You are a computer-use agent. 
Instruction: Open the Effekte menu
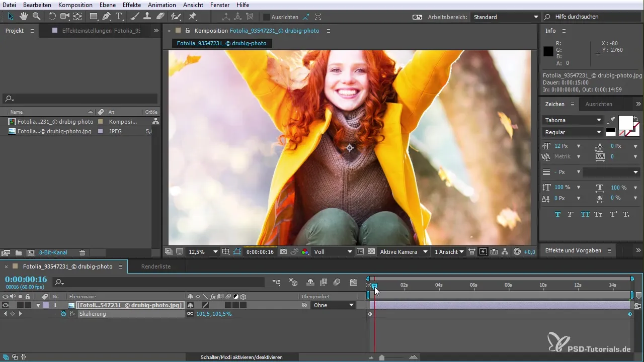tap(132, 5)
